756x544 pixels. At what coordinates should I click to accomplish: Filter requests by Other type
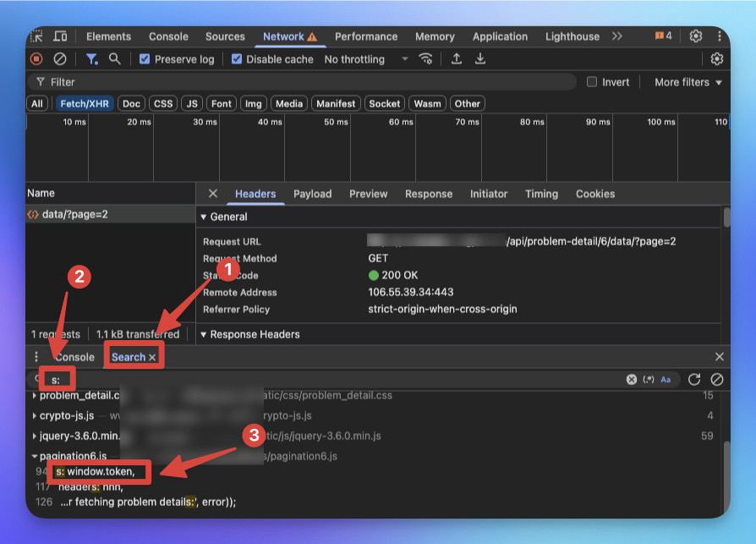(x=467, y=104)
